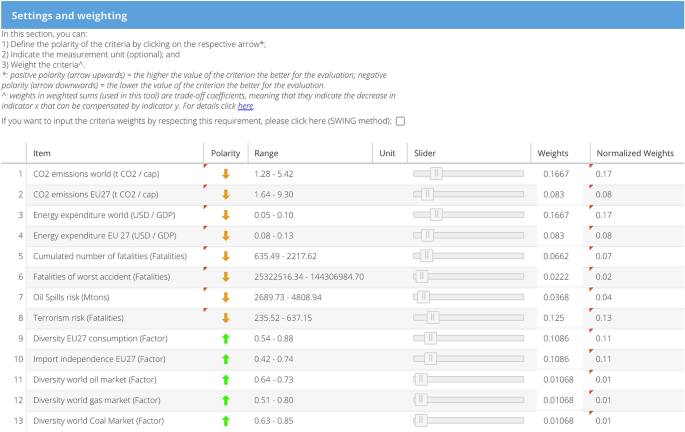Toggle green polarity arrow for Diversity EU27 consumption

pyautogui.click(x=226, y=338)
